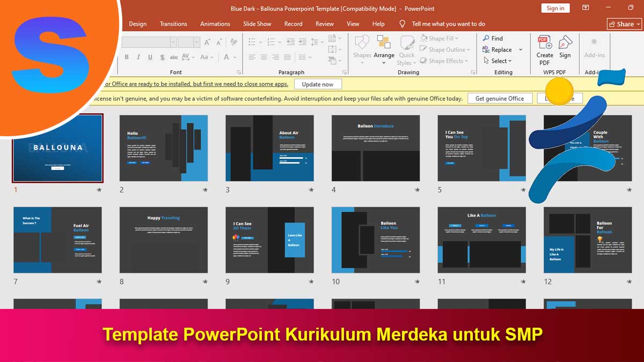Align text left in Paragraph group
644x362 pixels.
[252, 57]
